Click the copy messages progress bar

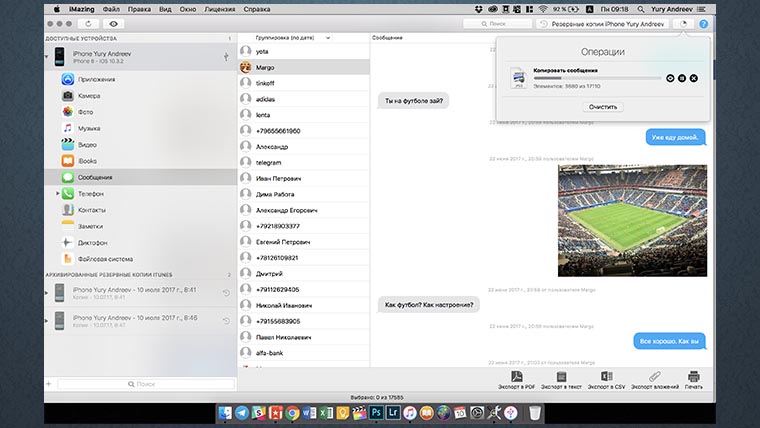597,78
